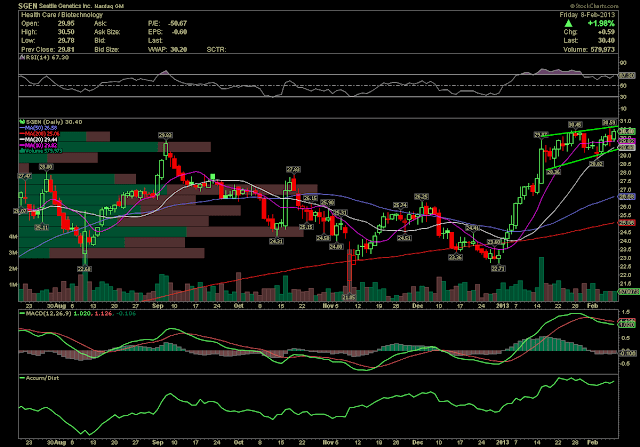Click the 28.80 August high price label

click(46, 167)
